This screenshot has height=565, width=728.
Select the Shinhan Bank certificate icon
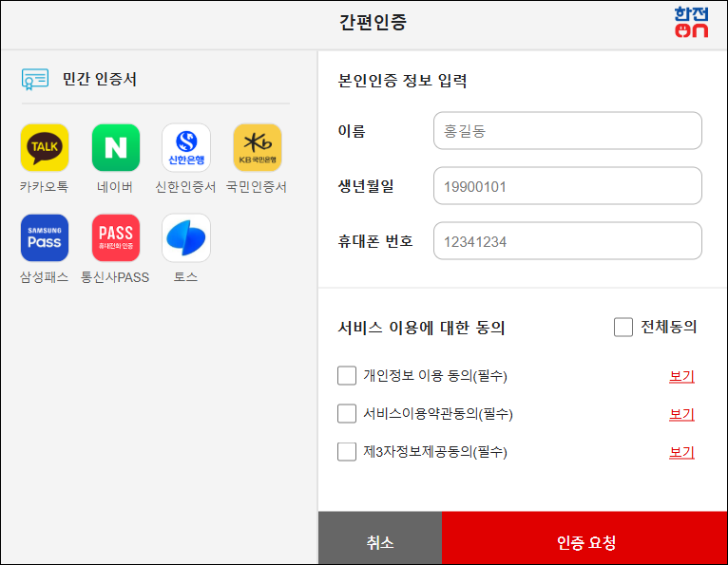point(186,147)
